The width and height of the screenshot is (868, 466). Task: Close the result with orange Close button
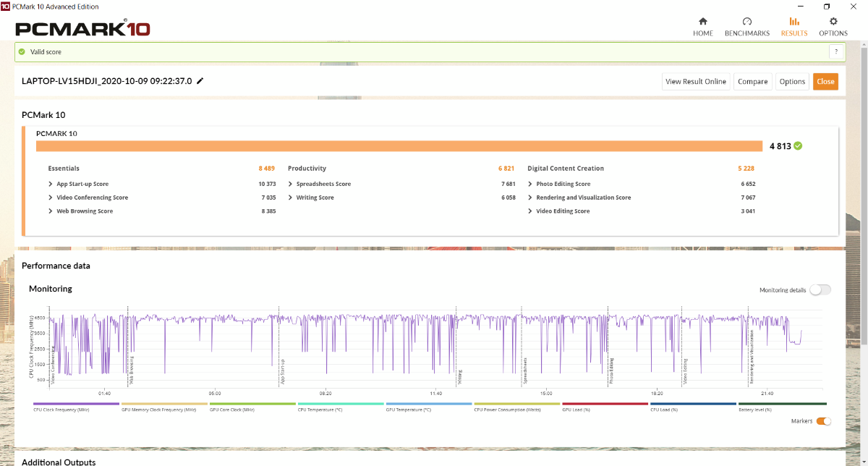click(825, 82)
